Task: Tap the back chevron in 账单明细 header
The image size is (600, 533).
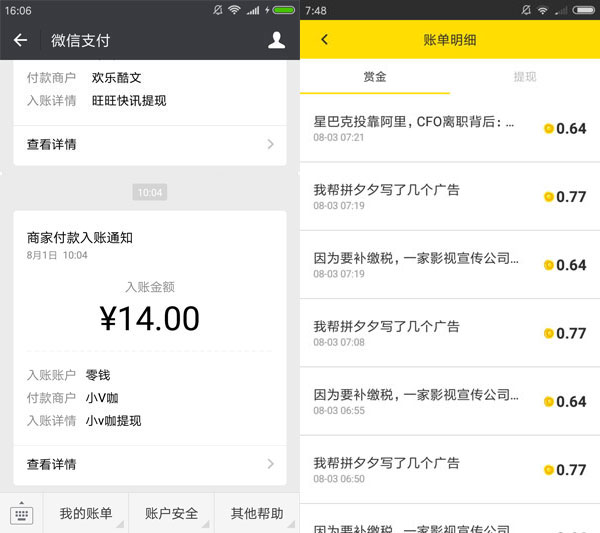Action: 324,39
